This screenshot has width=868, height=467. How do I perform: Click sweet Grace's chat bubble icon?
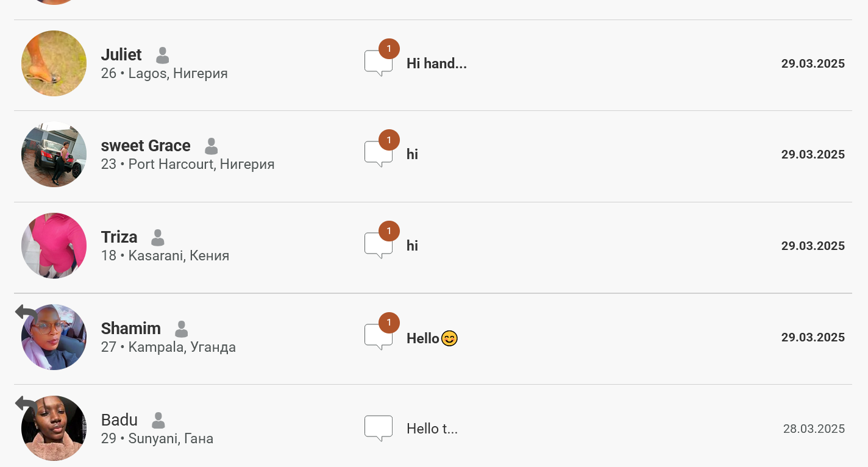(379, 154)
